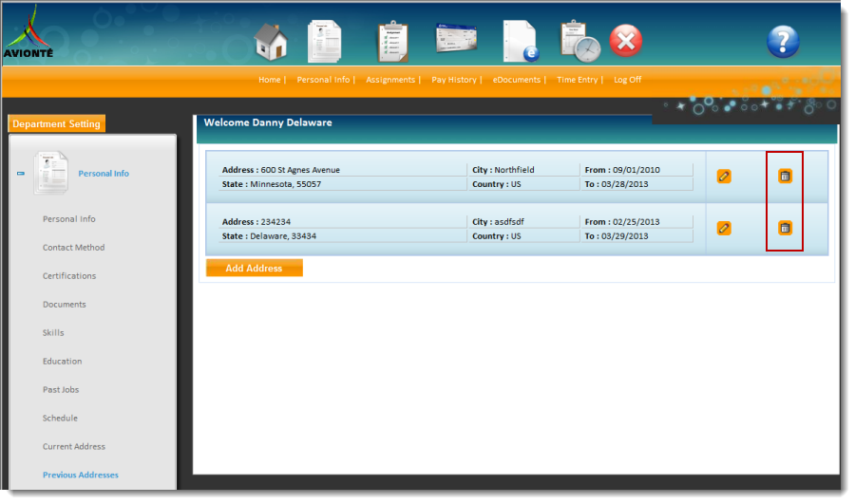The width and height of the screenshot is (855, 504).
Task: Click the Department Setting tab header
Action: [55, 124]
